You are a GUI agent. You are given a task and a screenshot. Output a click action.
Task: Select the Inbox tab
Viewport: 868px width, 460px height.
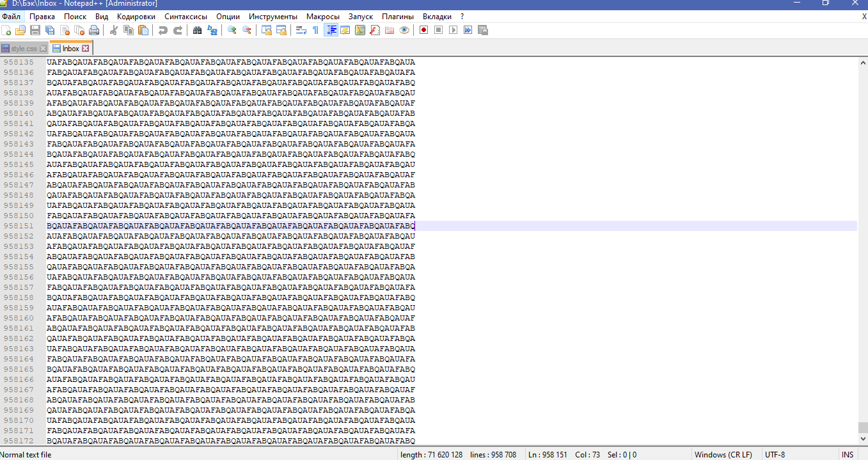point(70,49)
